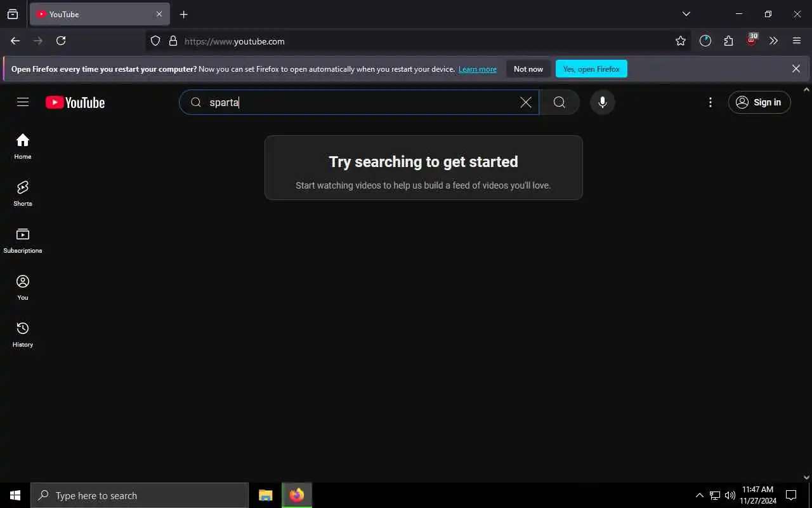Open the Extensions puzzle icon

tap(728, 41)
